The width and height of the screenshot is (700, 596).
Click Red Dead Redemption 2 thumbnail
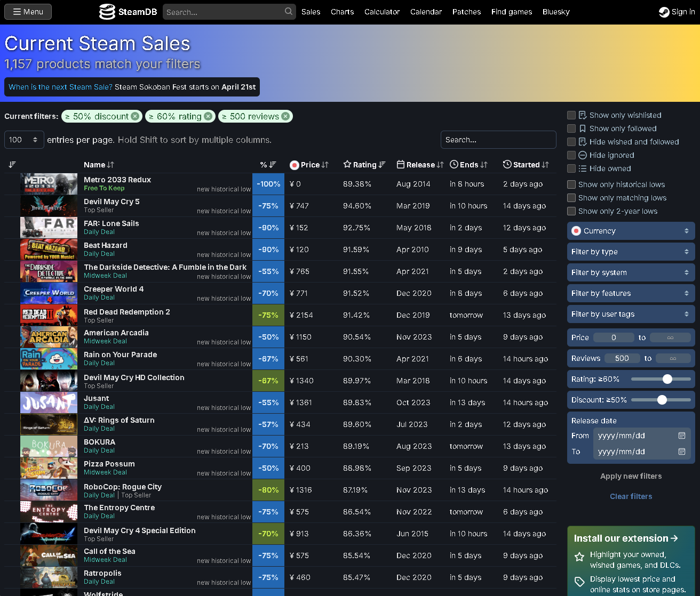49,315
